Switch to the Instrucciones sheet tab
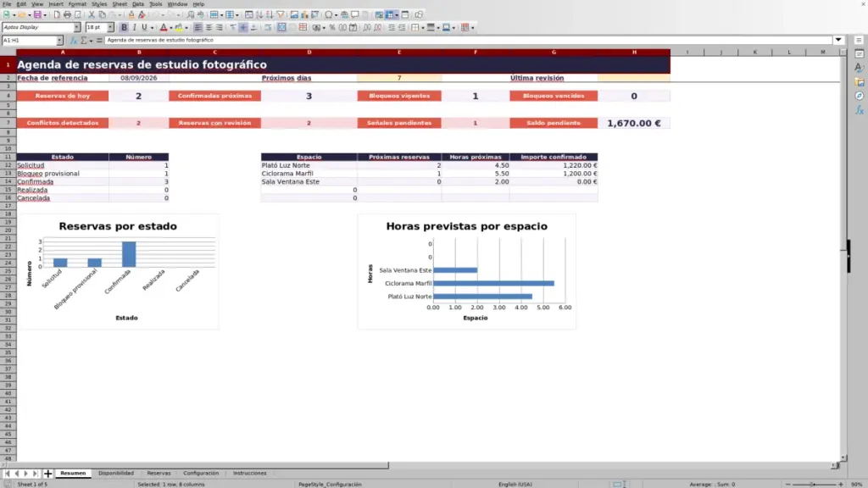The width and height of the screenshot is (868, 488). coord(250,474)
